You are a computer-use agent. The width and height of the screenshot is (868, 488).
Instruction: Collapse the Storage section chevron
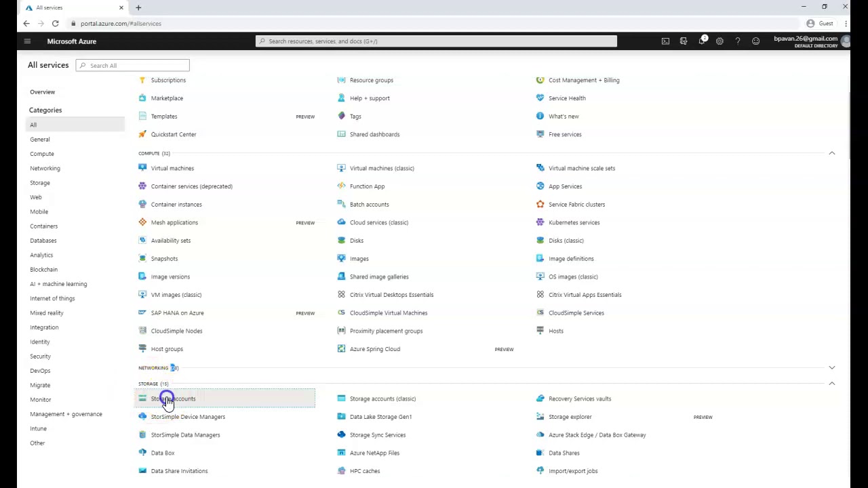[832, 384]
